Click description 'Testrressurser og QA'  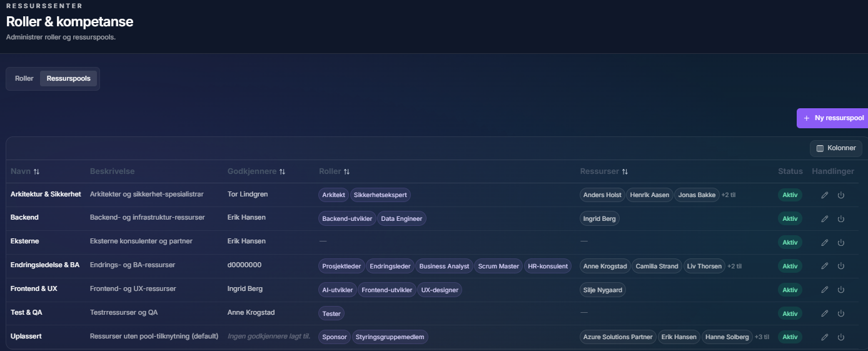click(124, 313)
